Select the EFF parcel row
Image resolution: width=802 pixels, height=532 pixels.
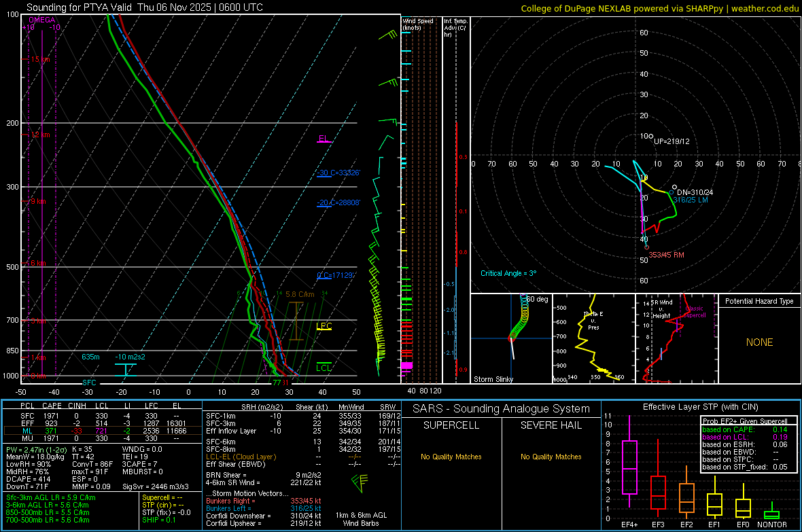102,423
